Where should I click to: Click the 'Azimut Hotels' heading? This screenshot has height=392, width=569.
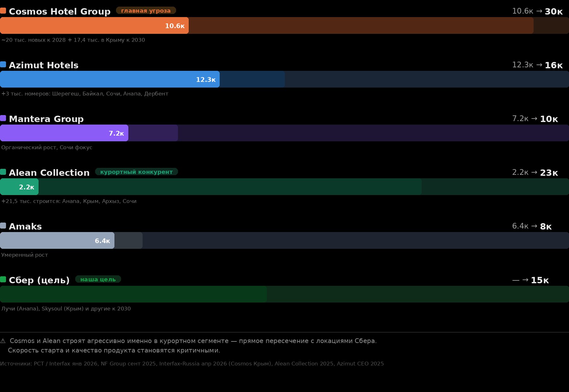pos(44,65)
